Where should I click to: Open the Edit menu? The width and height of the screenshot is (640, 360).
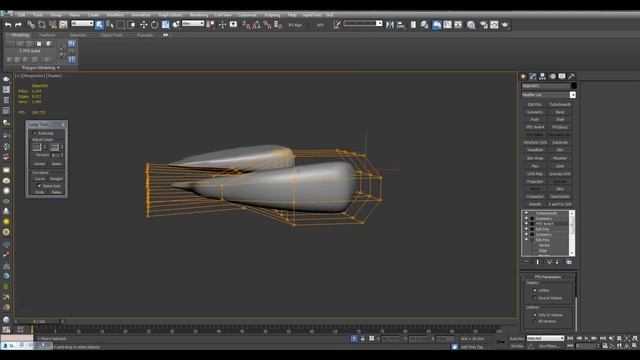pos(21,15)
